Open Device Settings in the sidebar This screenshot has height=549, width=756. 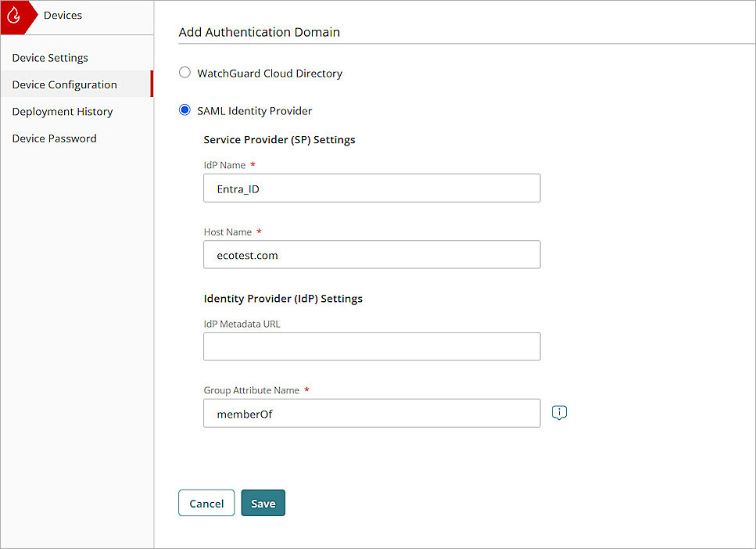[49, 57]
